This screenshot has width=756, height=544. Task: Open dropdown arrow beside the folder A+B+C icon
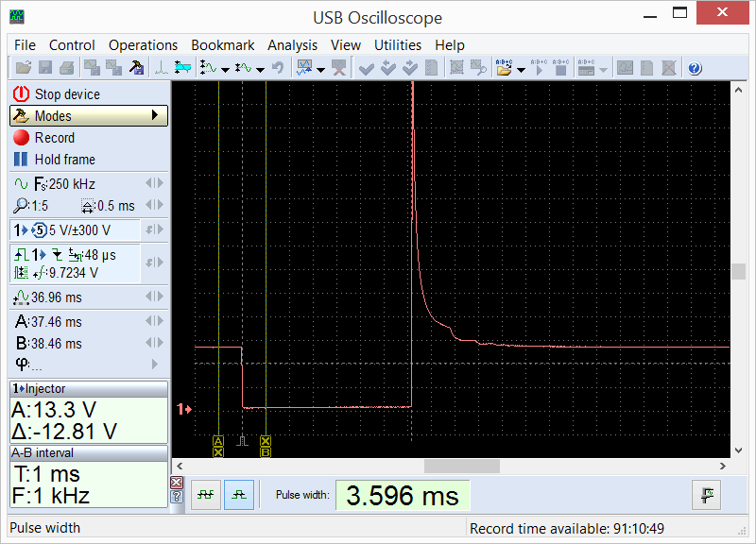pos(519,69)
